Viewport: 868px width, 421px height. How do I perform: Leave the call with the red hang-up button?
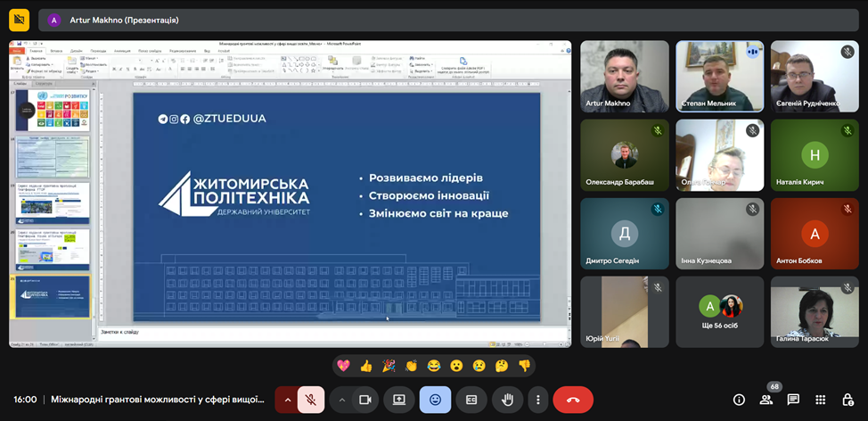pos(573,400)
